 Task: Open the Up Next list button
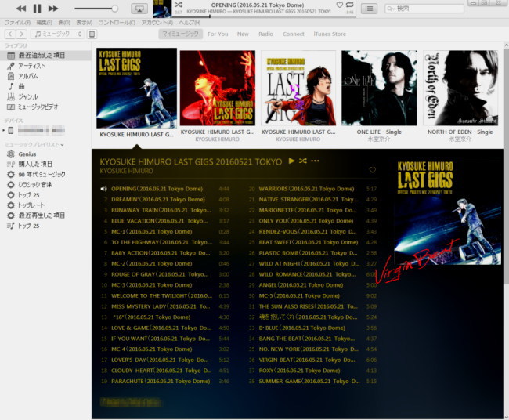[369, 9]
